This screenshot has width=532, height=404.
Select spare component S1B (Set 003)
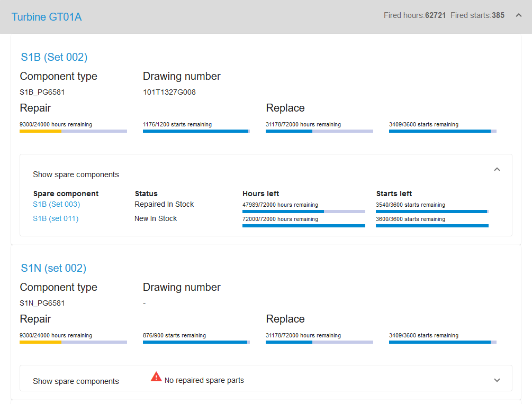(57, 204)
